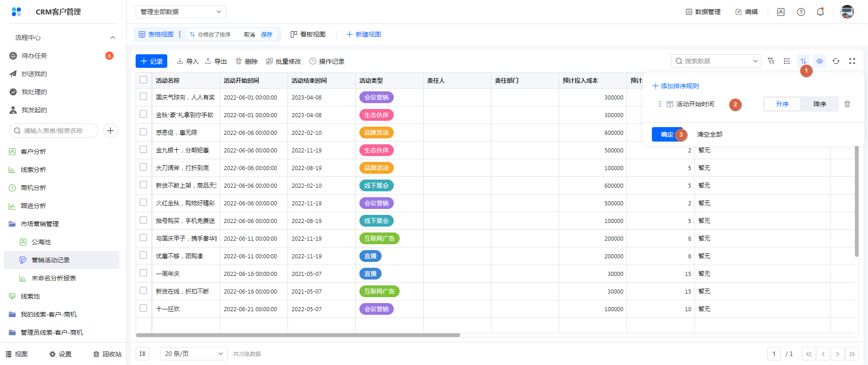Image resolution: width=868 pixels, height=365 pixels.
Task: Open the filter icon beside search box
Action: 771,61
